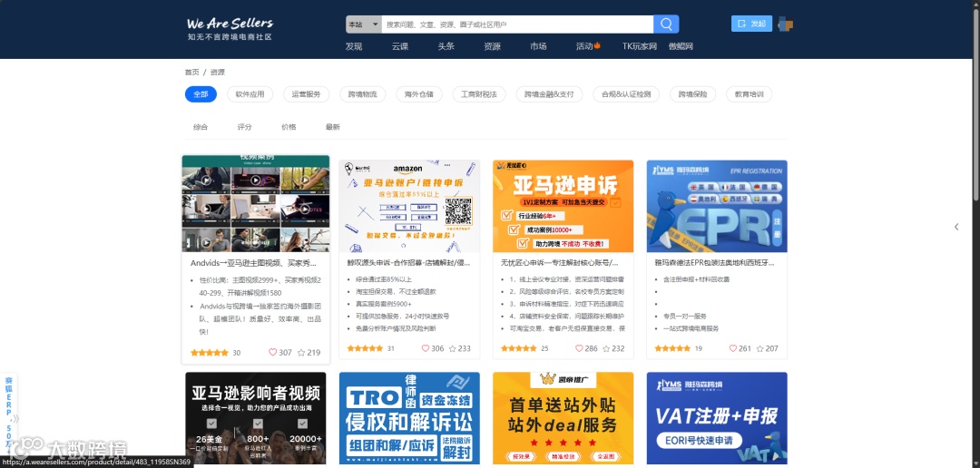This screenshot has height=468, width=980.
Task: Open the TRO 侵权和解诉讼 thumbnail
Action: pyautogui.click(x=409, y=418)
